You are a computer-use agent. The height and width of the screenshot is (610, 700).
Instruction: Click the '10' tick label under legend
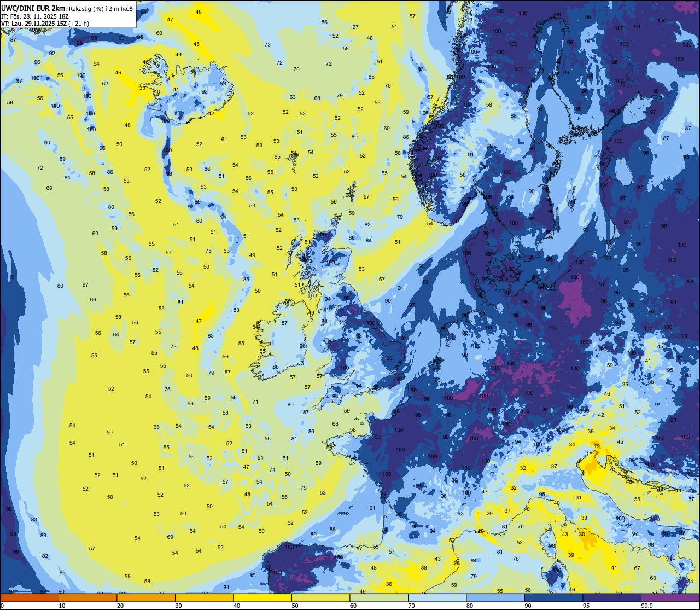pos(62,606)
